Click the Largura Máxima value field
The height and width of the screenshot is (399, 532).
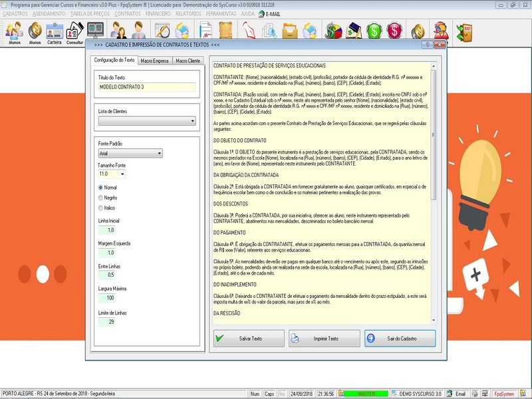(106, 298)
